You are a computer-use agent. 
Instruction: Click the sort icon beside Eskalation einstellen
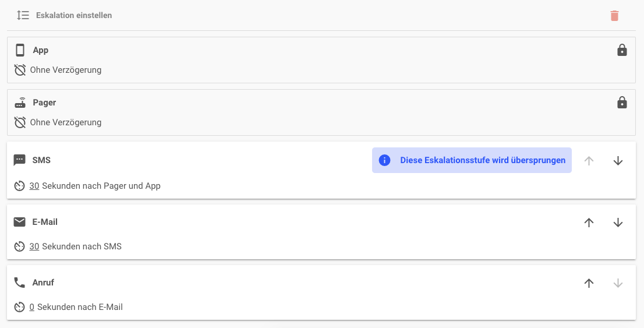(x=23, y=16)
